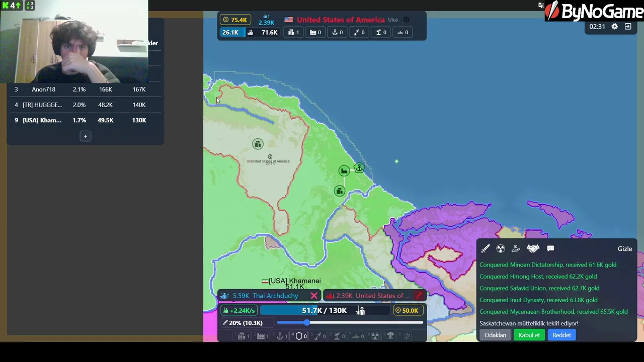Screen dimensions: 644x362
Task: Click the port anchor structure on the coast
Action: 359,168
